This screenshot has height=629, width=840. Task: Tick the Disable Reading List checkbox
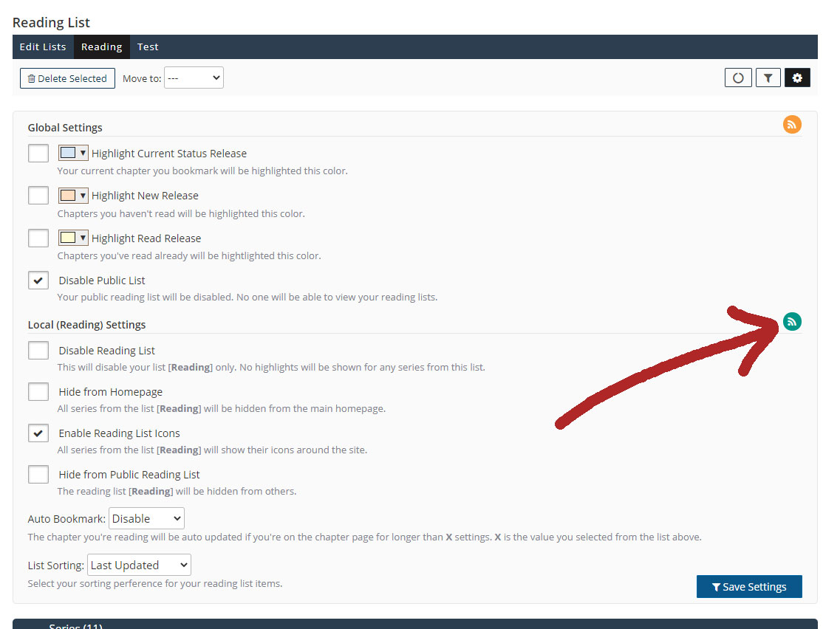click(38, 351)
